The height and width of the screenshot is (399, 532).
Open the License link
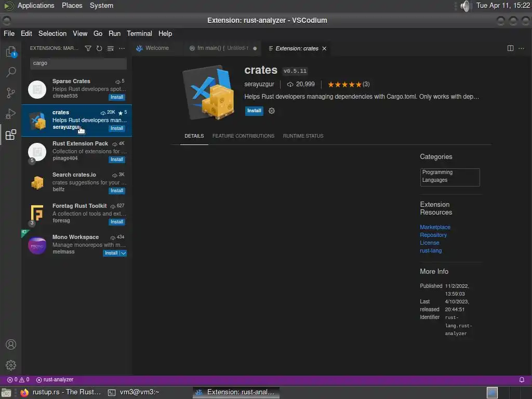tap(430, 243)
